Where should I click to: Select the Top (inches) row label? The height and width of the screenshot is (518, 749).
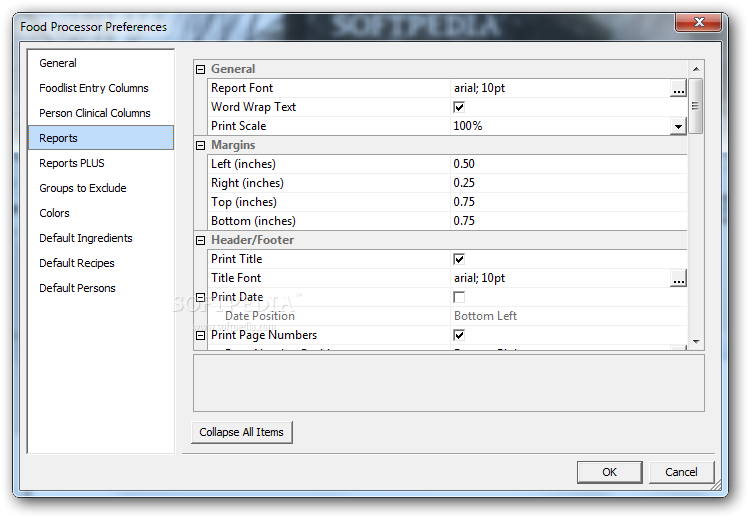pos(244,202)
